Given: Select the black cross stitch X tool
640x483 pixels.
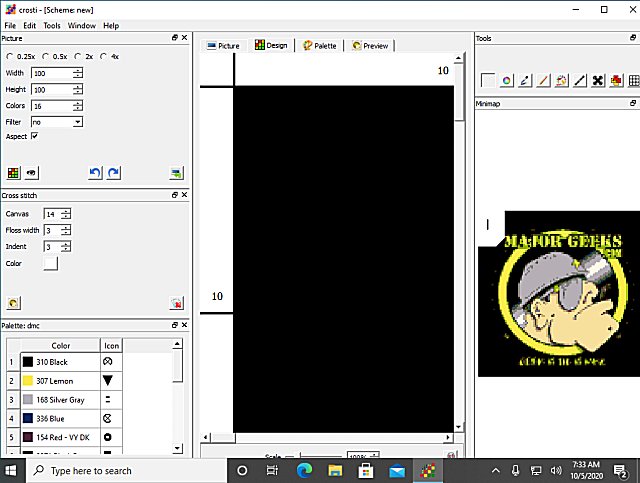Looking at the screenshot, I should point(598,80).
